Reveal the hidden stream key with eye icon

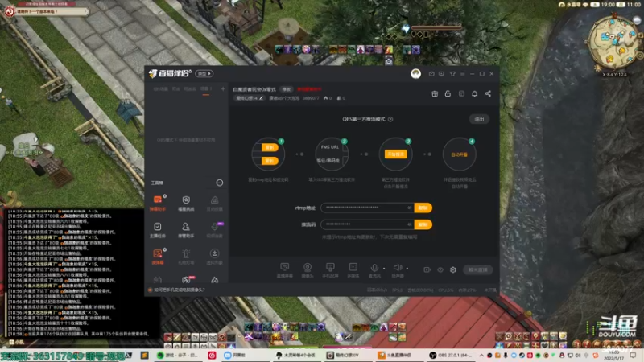coord(409,224)
